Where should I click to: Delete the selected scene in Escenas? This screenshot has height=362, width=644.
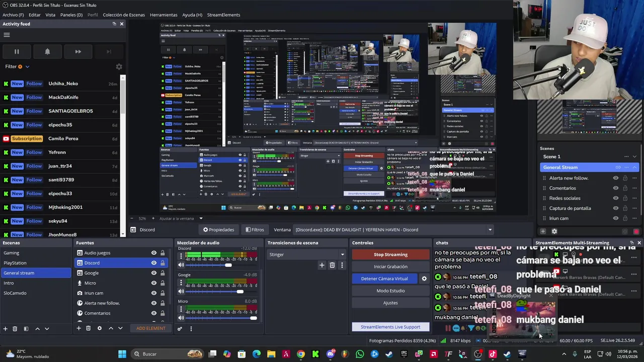pyautogui.click(x=15, y=328)
